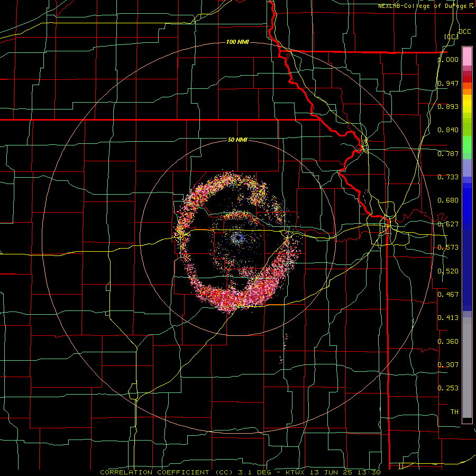Click the (CC) unit label by the legend

452,36
